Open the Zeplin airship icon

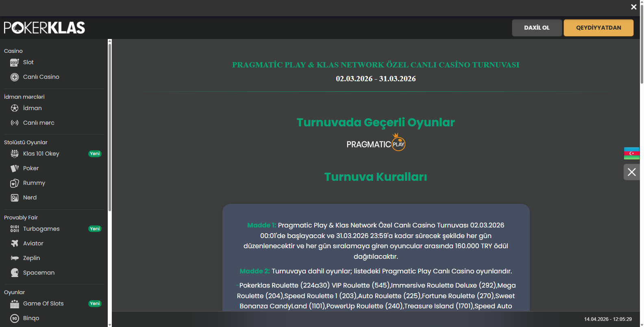pos(15,258)
